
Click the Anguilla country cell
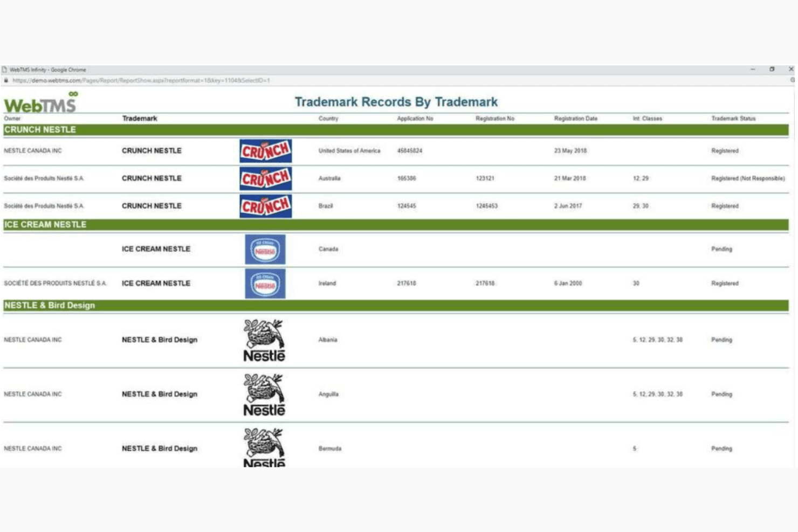[x=328, y=395]
